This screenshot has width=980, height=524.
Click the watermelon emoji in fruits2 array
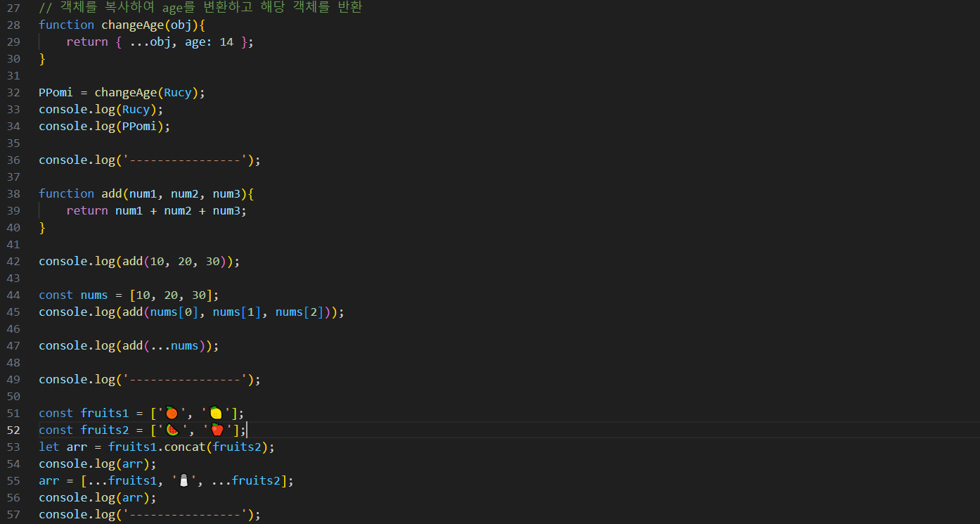tap(172, 430)
